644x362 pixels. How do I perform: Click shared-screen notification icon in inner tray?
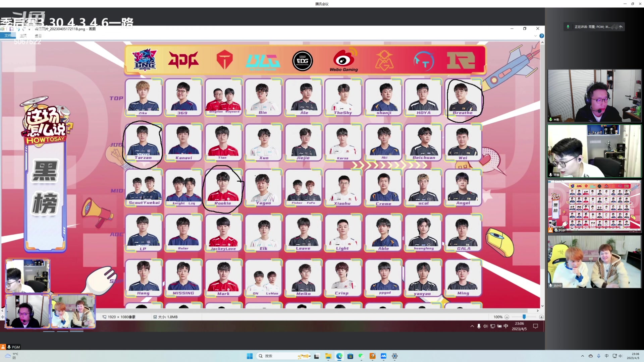click(x=536, y=326)
